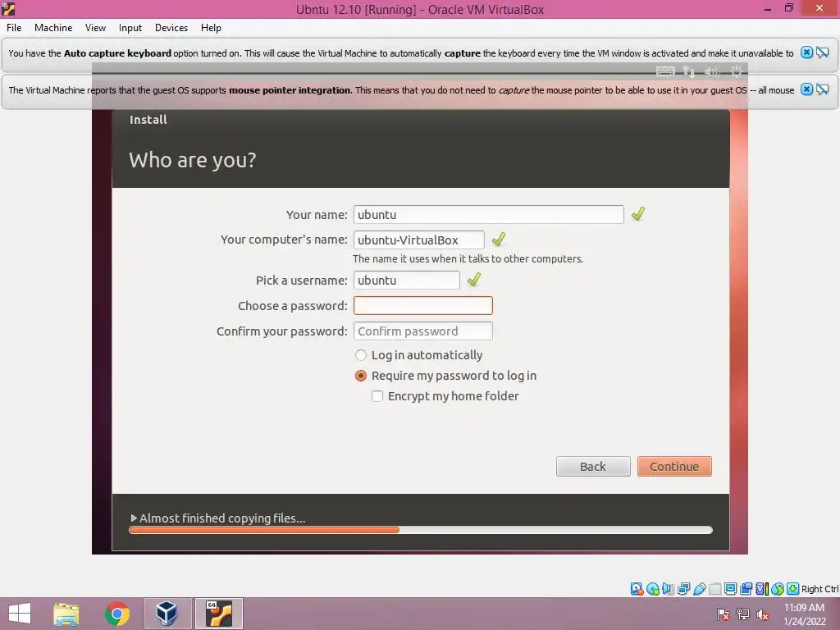The width and height of the screenshot is (840, 630).
Task: Click the network adapters status icon
Action: point(683,589)
